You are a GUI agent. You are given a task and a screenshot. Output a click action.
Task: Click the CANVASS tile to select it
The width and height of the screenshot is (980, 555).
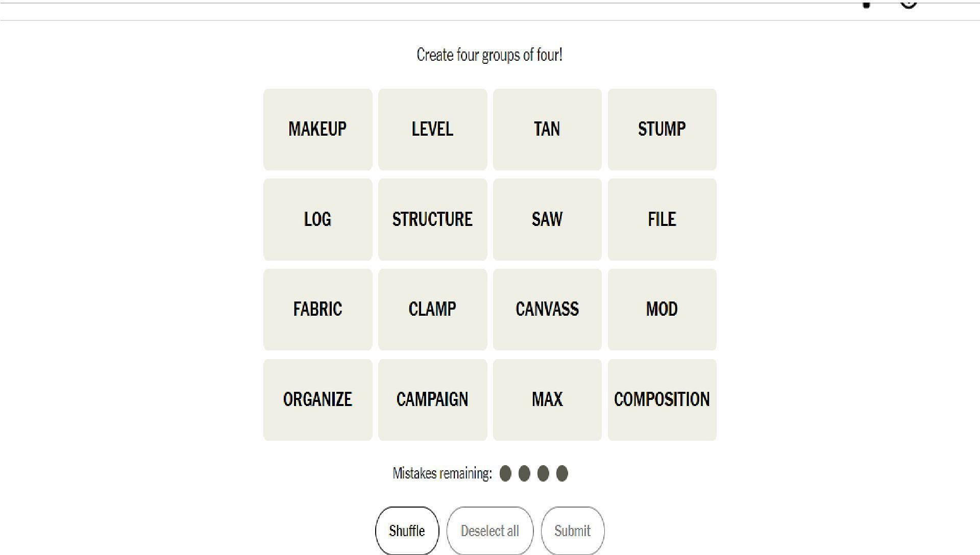(x=548, y=310)
